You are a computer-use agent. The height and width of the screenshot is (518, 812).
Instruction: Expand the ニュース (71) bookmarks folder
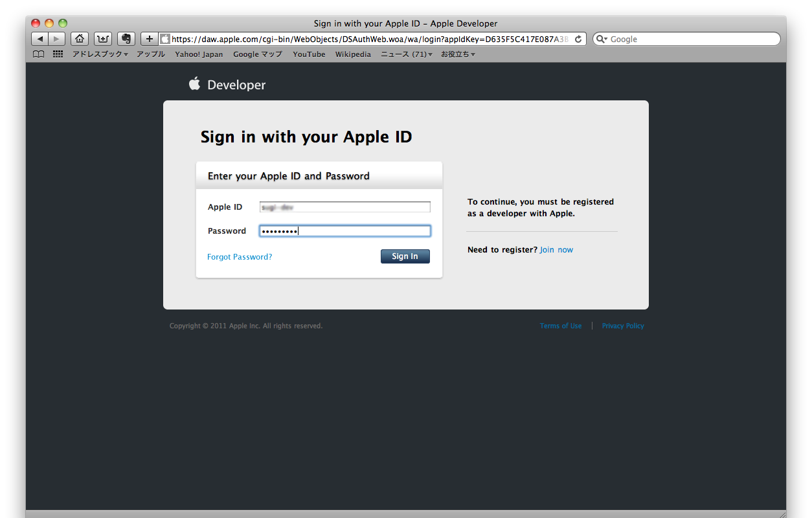406,54
